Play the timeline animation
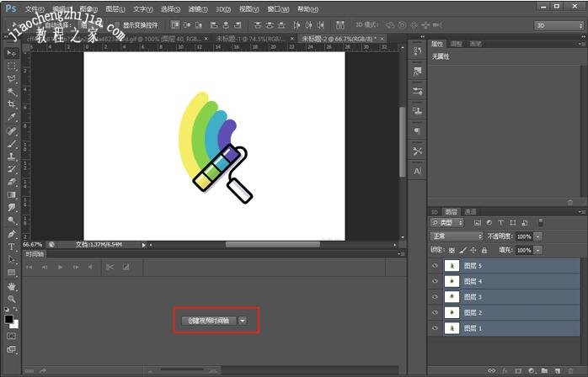This screenshot has width=588, height=377. coord(60,267)
